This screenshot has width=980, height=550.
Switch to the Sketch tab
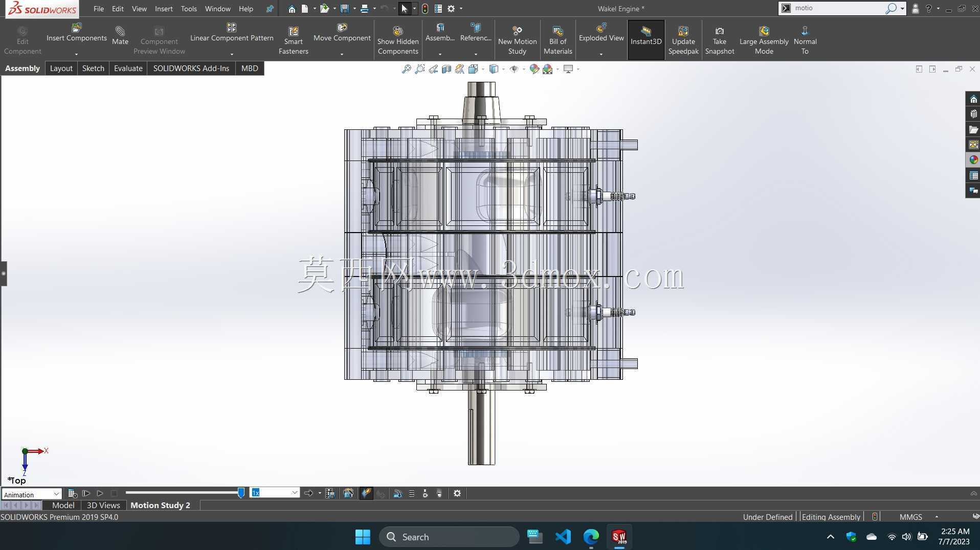tap(93, 68)
